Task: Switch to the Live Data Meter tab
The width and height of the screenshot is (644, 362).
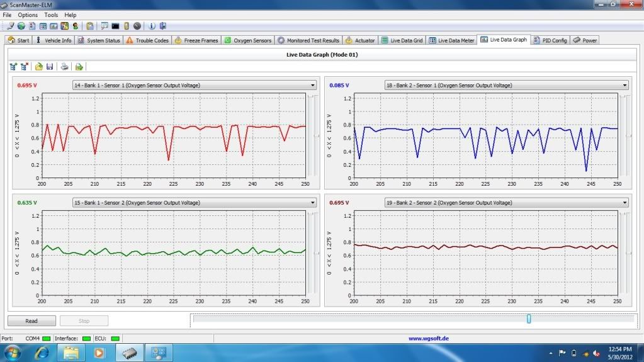Action: tap(452, 40)
